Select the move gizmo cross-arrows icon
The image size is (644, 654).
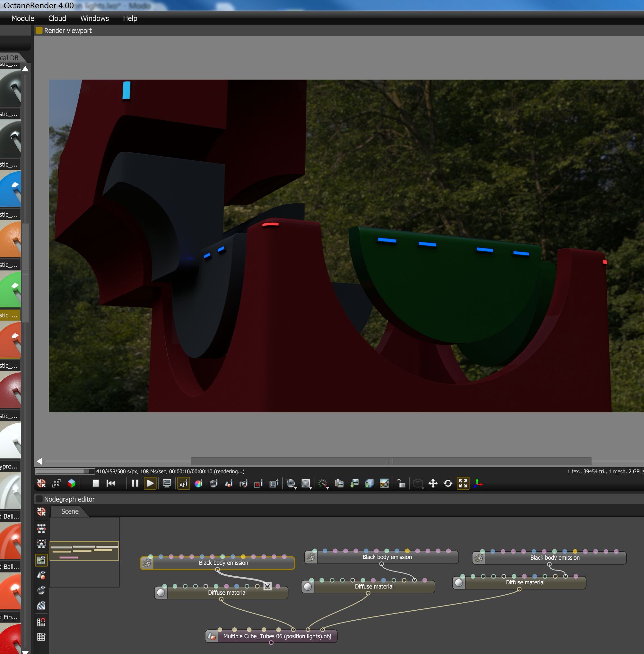[x=433, y=484]
